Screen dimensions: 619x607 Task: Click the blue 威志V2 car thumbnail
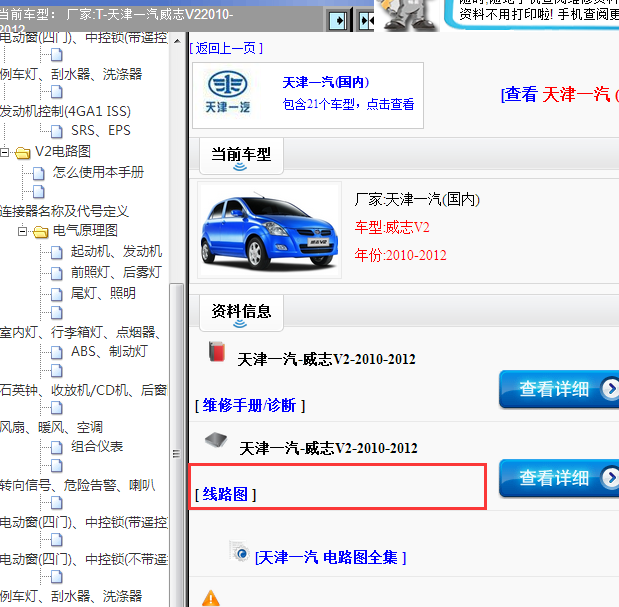coord(269,230)
